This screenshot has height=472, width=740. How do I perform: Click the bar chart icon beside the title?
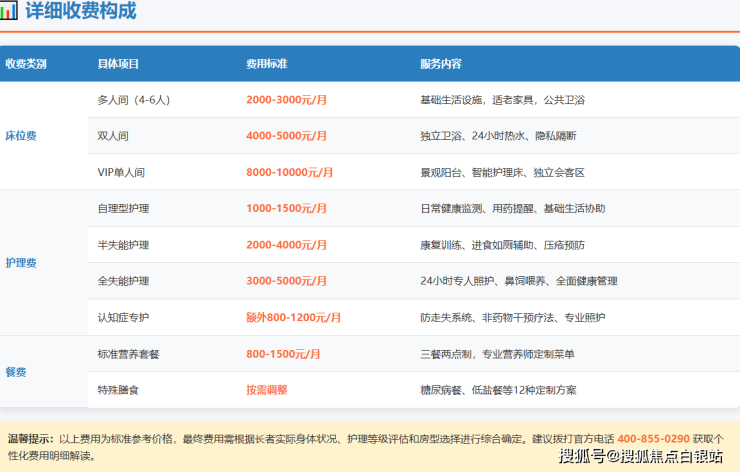(x=9, y=12)
